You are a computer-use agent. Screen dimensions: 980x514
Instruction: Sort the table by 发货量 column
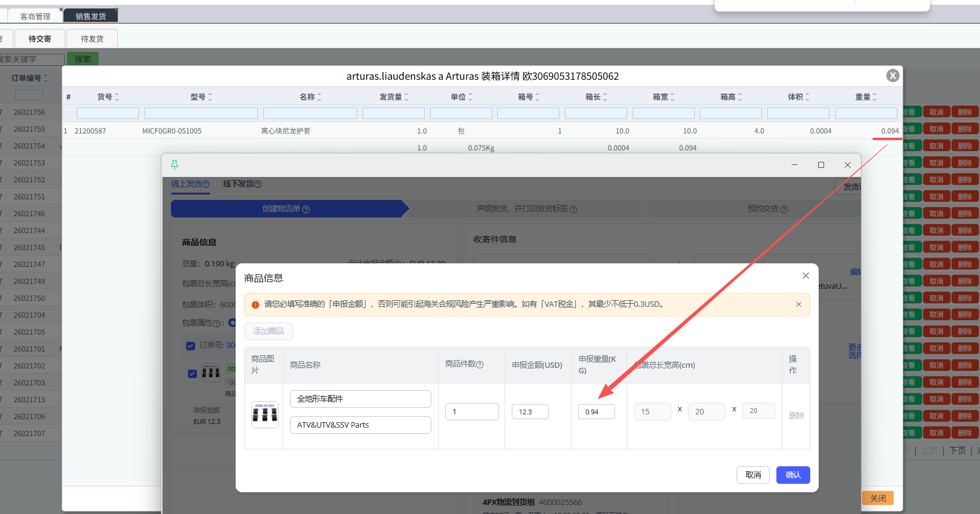(406, 97)
